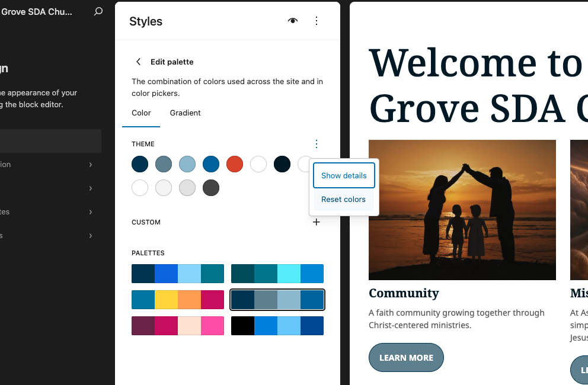Apply the navy, blue, sky, teal palette
Viewport: 588px width, 385px height.
coord(178,274)
